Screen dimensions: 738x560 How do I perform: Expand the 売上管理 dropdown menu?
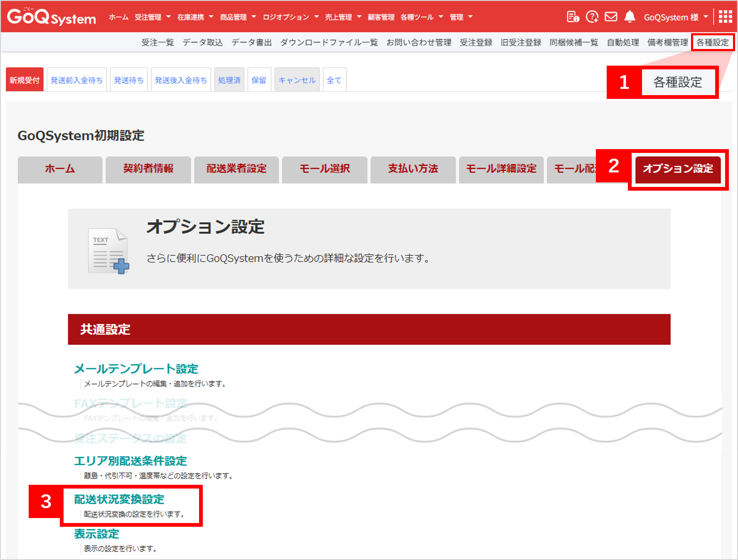343,17
